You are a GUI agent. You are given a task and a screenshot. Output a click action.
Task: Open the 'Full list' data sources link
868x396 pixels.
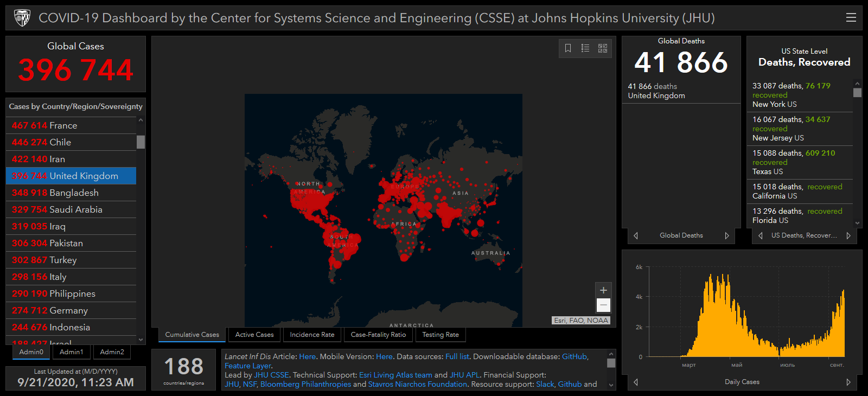pos(457,356)
